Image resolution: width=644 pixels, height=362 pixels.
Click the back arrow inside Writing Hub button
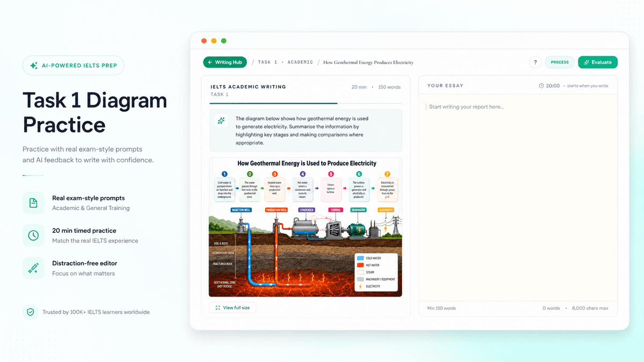(210, 62)
